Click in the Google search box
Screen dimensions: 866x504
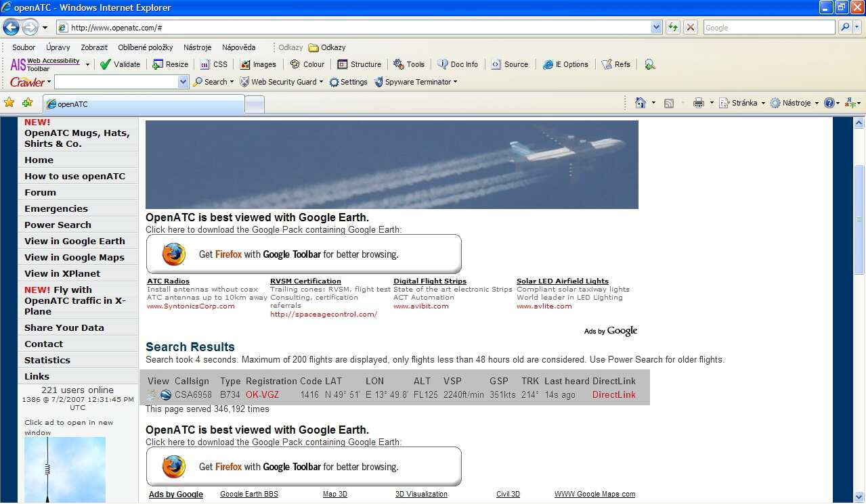(769, 28)
